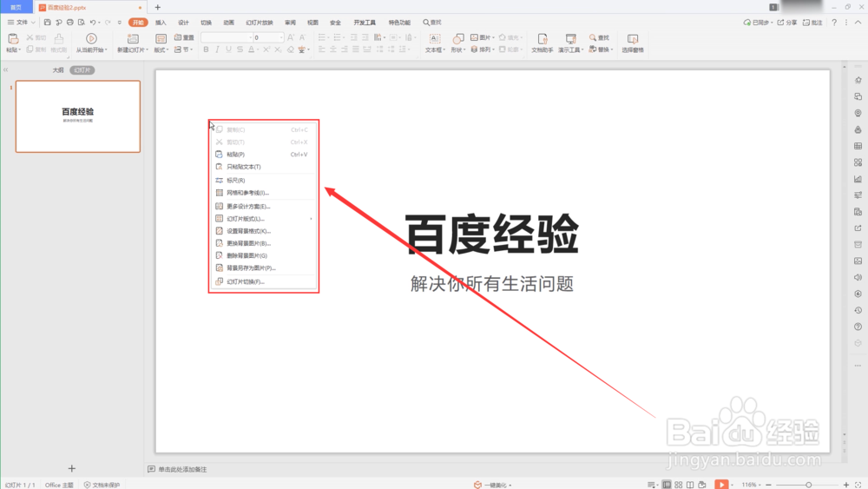Click the fit-to-window icon beside the zoom slider
Viewport: 868px width, 489px height.
click(858, 485)
